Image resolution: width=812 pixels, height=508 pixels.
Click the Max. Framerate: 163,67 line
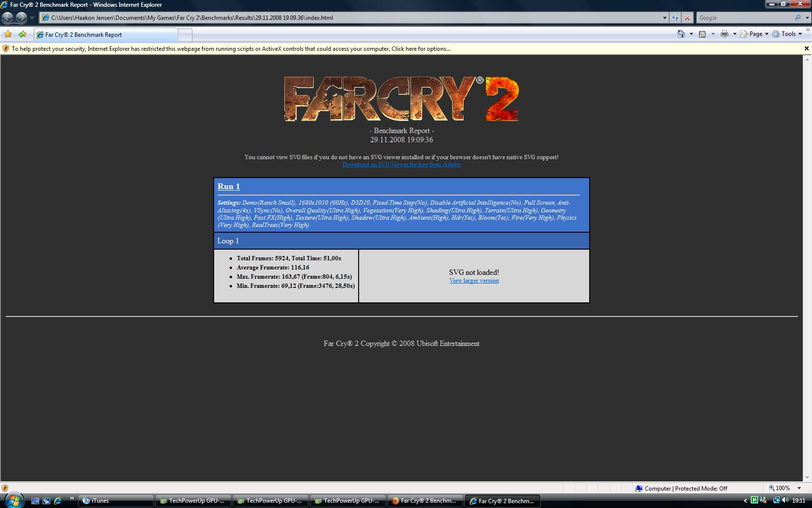pos(294,277)
